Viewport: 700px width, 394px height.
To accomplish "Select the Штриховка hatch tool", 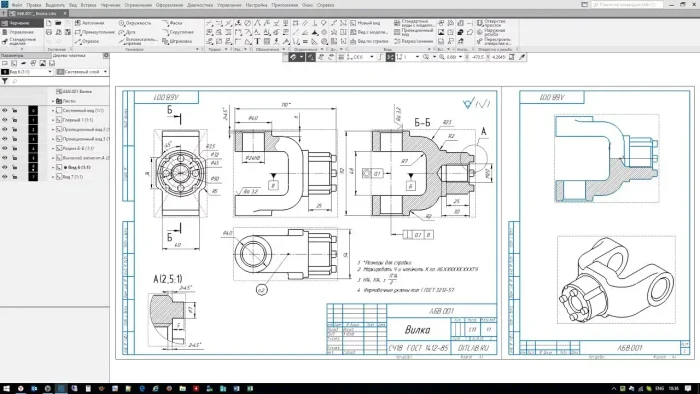I will coord(177,41).
